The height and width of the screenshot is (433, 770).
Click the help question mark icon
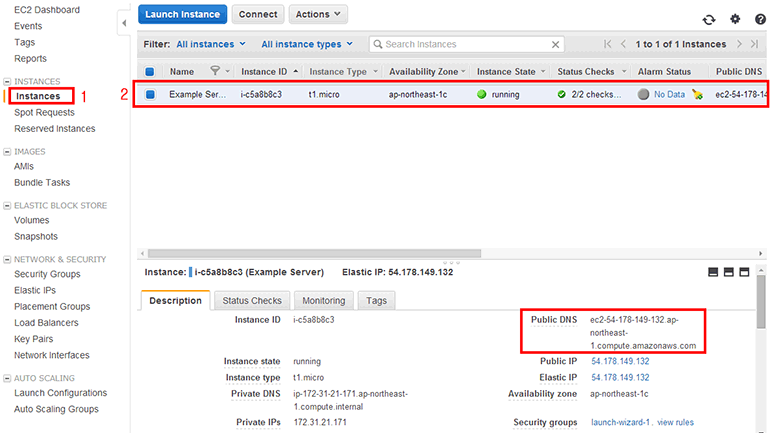(760, 19)
